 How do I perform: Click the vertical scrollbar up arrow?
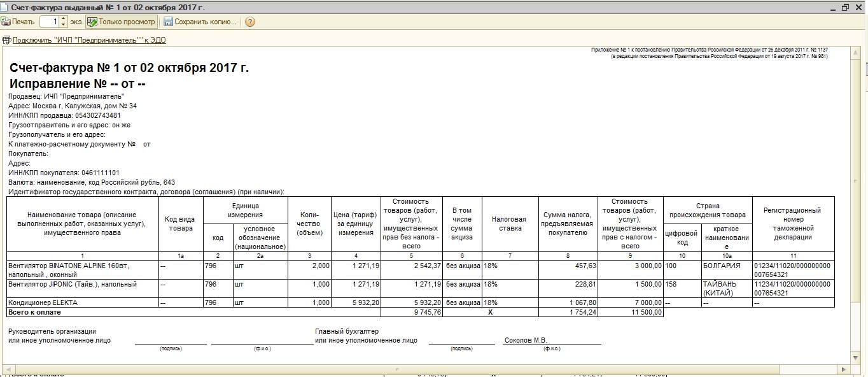pyautogui.click(x=855, y=52)
